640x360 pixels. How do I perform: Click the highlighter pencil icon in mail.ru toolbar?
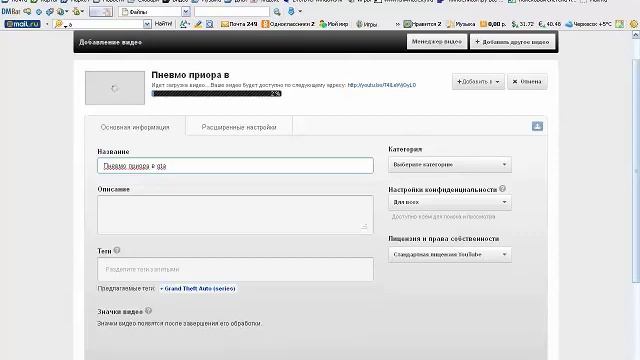[198, 24]
